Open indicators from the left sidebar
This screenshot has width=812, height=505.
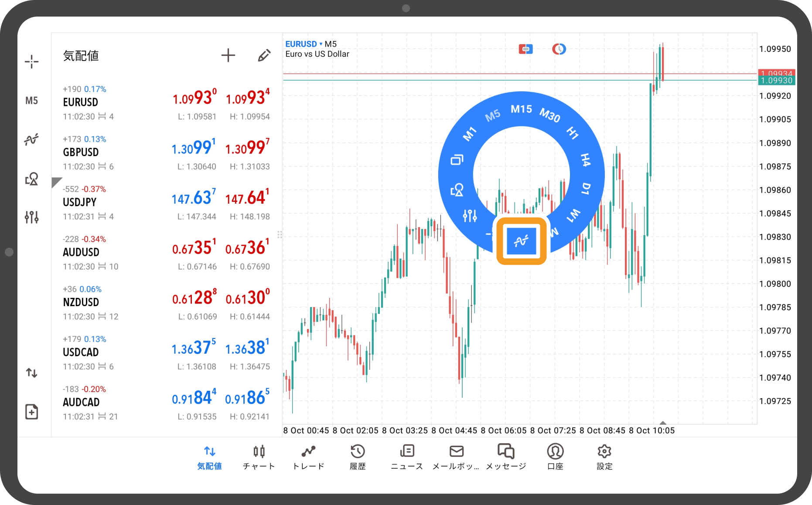(x=31, y=140)
